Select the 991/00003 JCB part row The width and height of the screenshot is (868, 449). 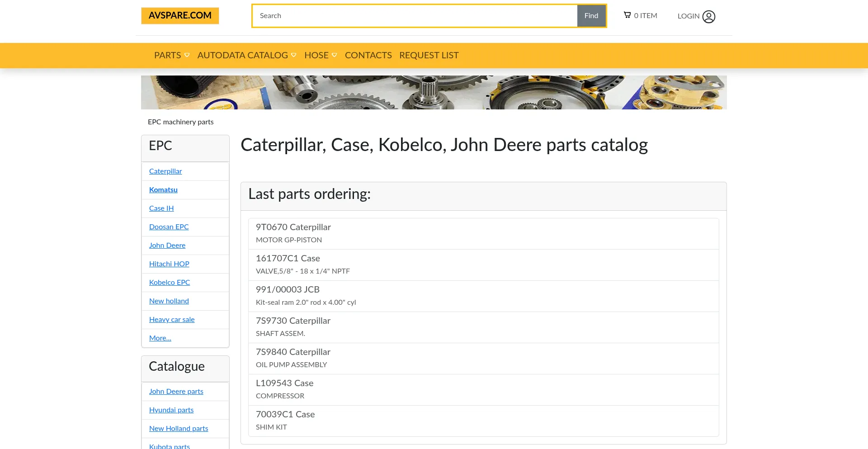[x=484, y=296]
